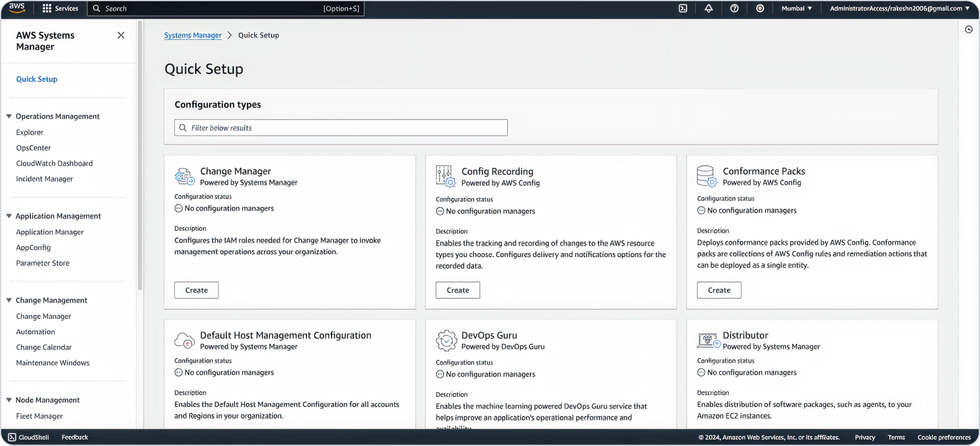
Task: Expand the AdministratorAccess account menu
Action: point(899,9)
